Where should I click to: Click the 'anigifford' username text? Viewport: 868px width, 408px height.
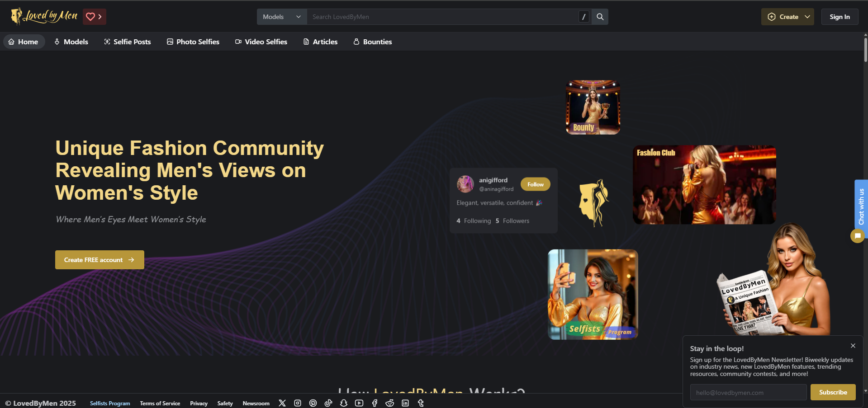point(493,180)
